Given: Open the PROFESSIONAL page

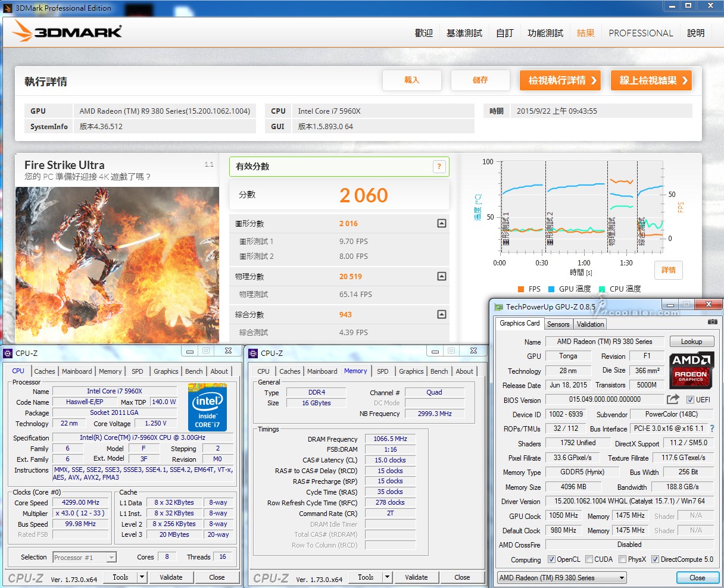Looking at the screenshot, I should click(x=641, y=33).
